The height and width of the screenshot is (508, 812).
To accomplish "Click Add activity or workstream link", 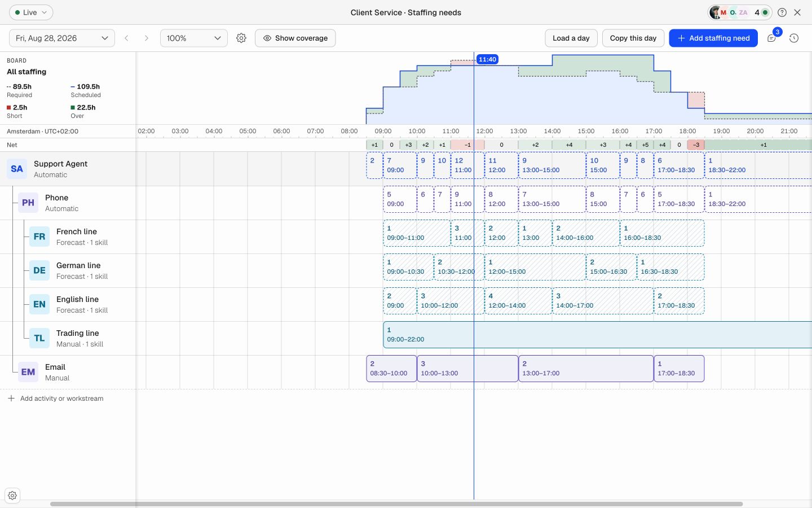I will [x=62, y=398].
